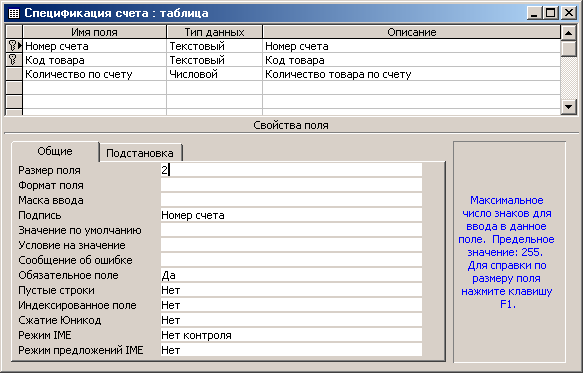Open the Сжатие Юникод value Нет
This screenshot has width=583, height=373.
pyautogui.click(x=292, y=320)
